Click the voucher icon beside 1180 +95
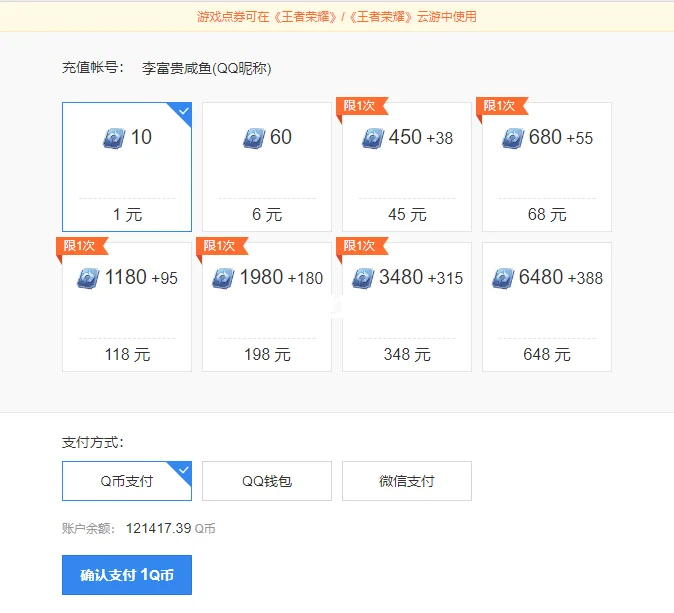Image resolution: width=674 pixels, height=613 pixels. 89,278
